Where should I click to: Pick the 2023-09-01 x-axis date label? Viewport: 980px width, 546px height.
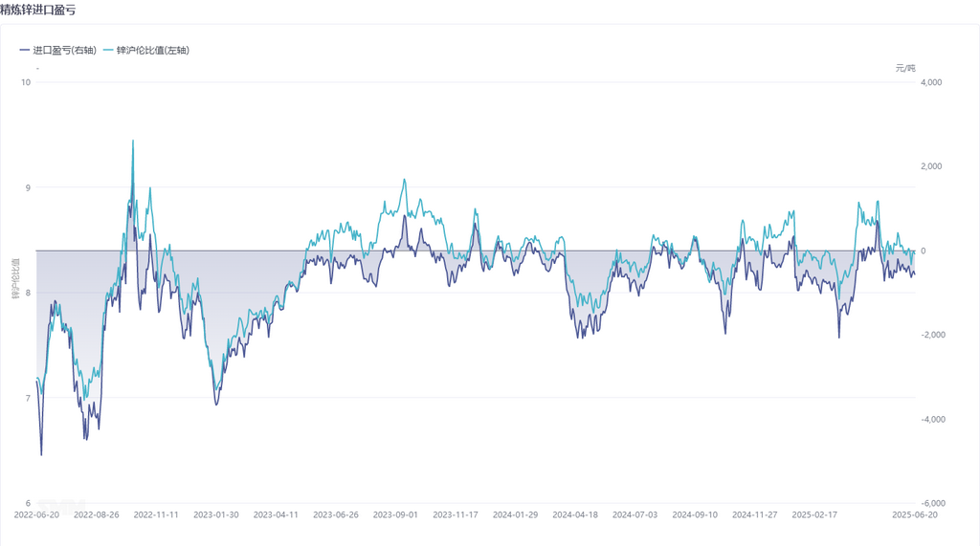395,514
